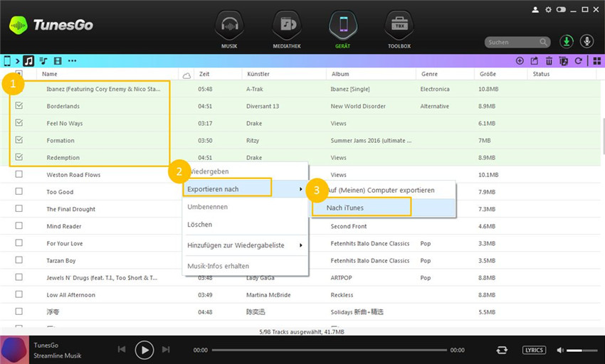
Task: Check the Too Good track checkbox
Action: (19, 191)
